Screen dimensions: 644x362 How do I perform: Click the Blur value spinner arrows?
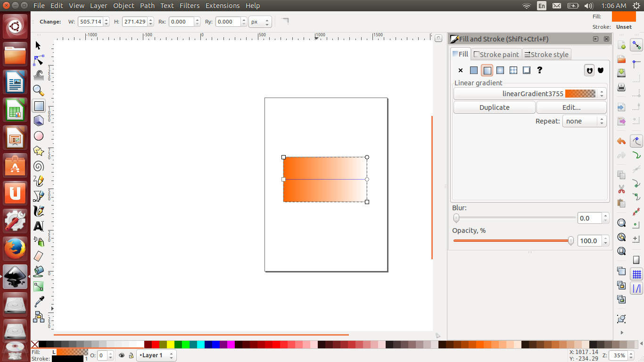(605, 218)
